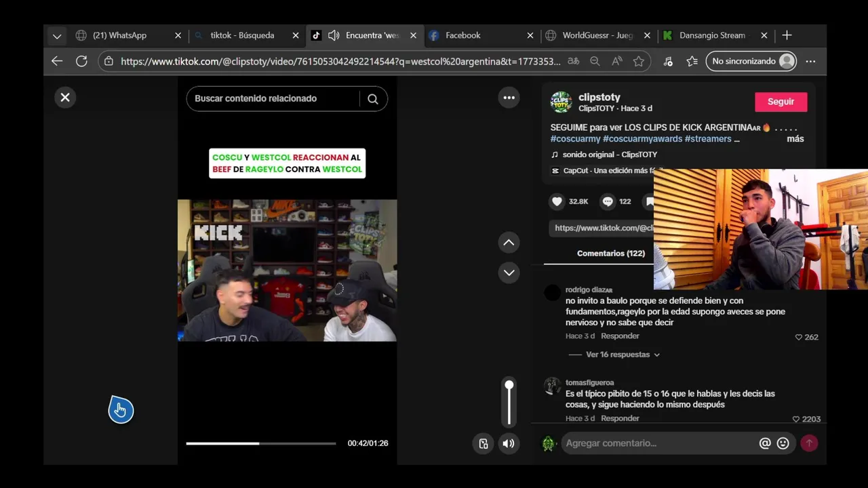Click the video link URL field
This screenshot has width=868, height=488.
pos(603,228)
